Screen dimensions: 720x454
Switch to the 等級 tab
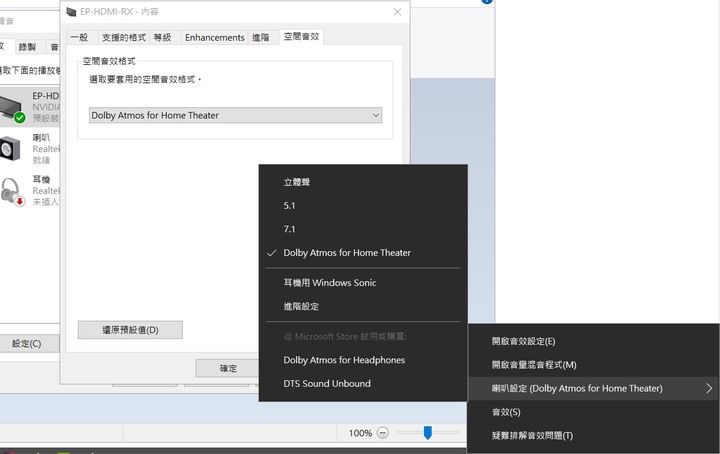coord(163,38)
